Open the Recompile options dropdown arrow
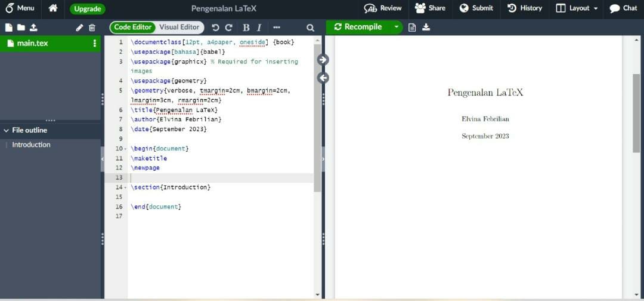Image resolution: width=644 pixels, height=301 pixels. [x=397, y=27]
